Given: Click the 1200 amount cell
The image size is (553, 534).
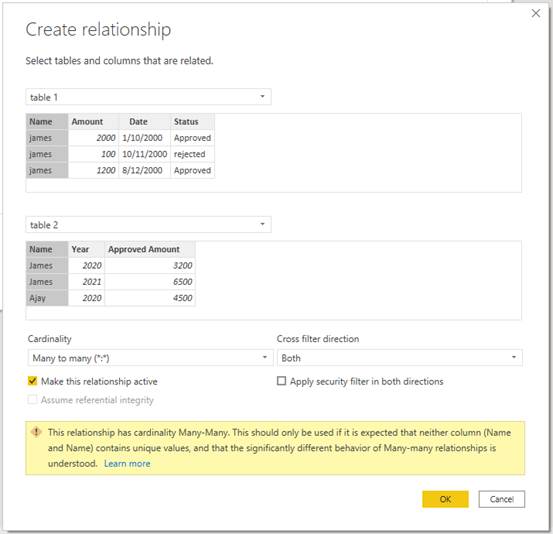Looking at the screenshot, I should click(93, 170).
